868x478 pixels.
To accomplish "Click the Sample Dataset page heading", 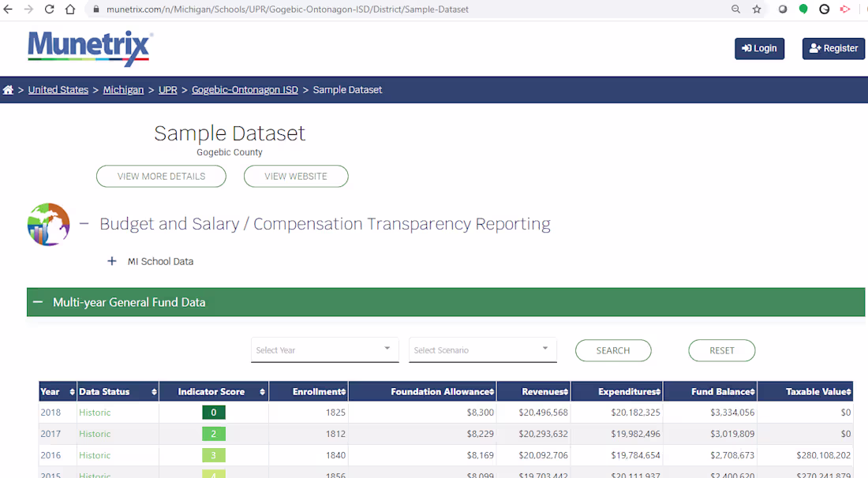I will tap(230, 133).
